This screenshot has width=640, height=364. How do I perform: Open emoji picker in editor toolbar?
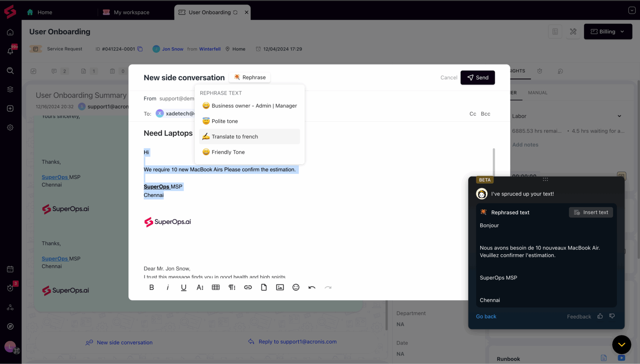pos(296,288)
